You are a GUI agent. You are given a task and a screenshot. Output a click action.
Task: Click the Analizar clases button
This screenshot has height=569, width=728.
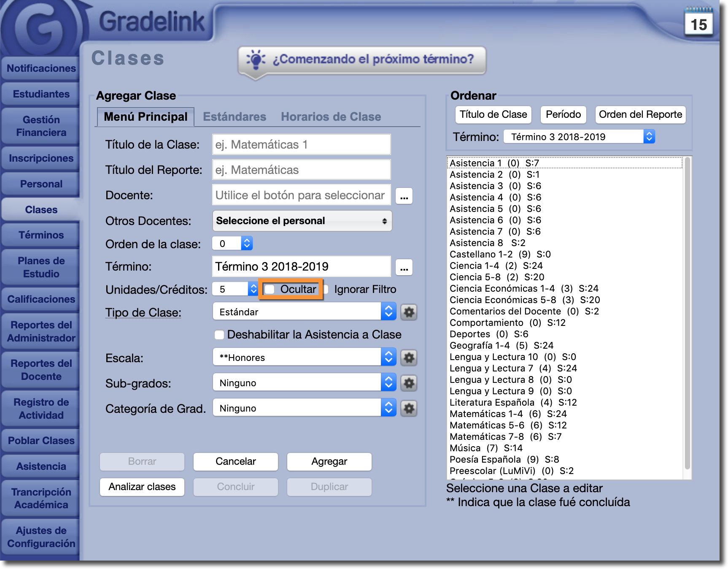coord(142,487)
